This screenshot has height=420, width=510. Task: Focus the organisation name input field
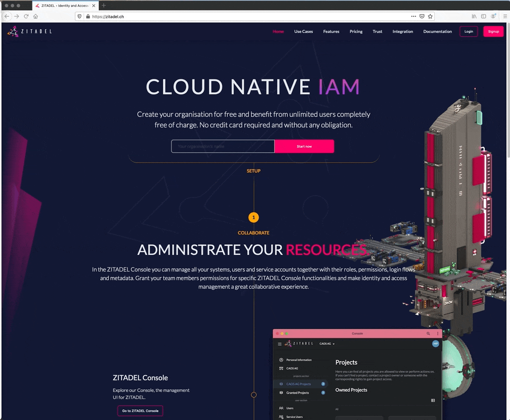pyautogui.click(x=223, y=146)
